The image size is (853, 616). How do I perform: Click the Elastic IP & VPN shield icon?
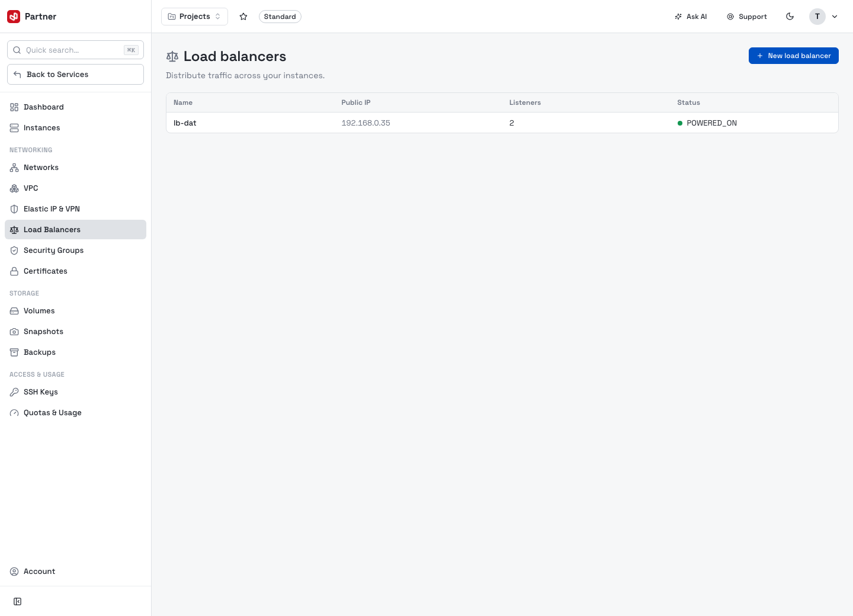click(14, 209)
